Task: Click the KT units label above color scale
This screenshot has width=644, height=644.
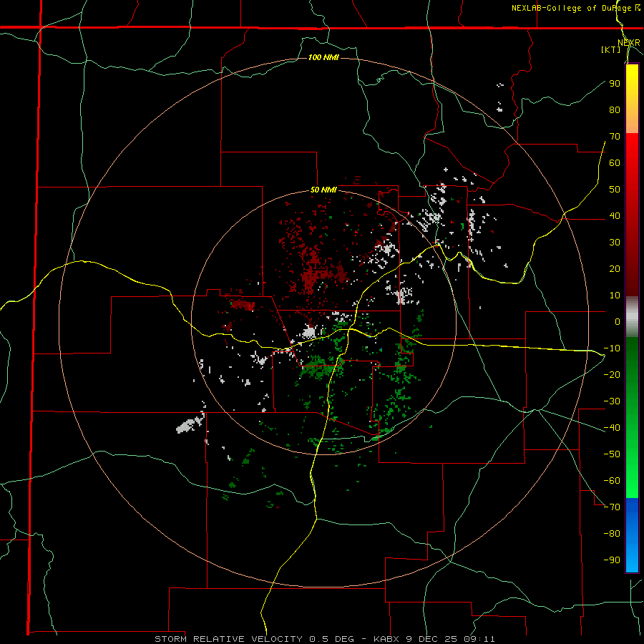Action: pos(611,49)
